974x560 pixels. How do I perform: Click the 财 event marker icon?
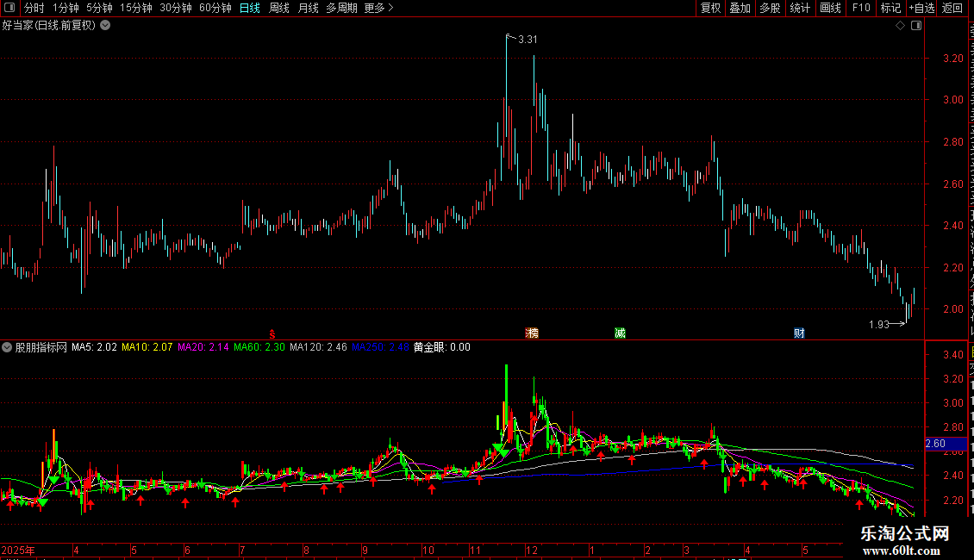point(799,333)
